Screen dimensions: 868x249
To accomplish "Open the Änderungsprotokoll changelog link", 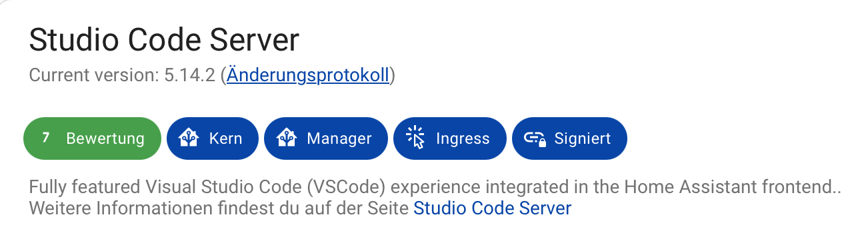I will [x=308, y=75].
